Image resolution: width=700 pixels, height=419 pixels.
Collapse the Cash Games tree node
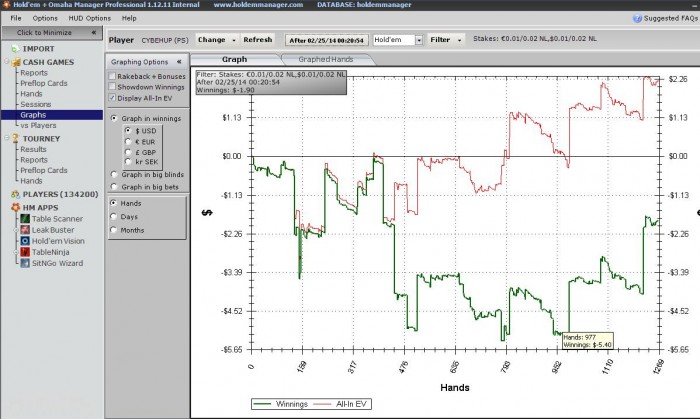7,62
